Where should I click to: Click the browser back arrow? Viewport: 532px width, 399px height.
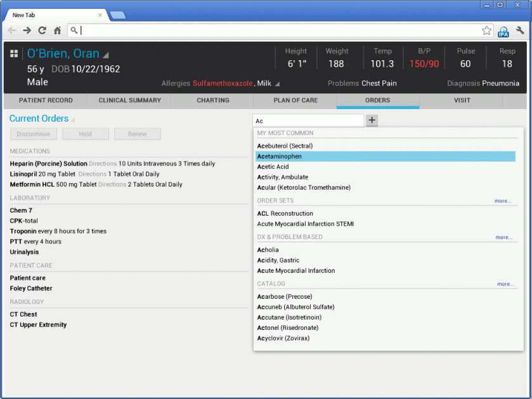point(11,30)
